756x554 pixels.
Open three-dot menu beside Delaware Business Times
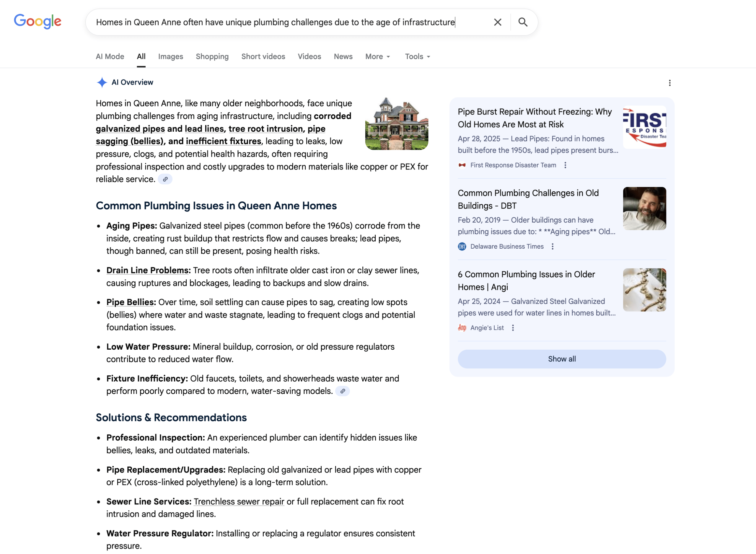click(x=553, y=247)
